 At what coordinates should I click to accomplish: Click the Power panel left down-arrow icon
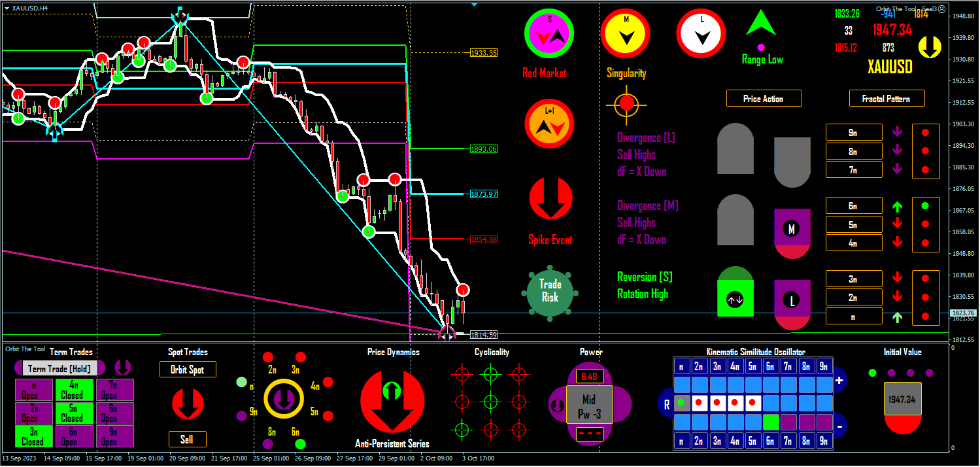(x=557, y=405)
